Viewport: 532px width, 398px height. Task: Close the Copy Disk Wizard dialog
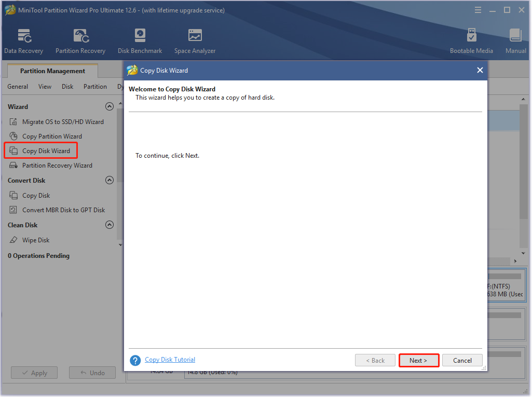[480, 70]
